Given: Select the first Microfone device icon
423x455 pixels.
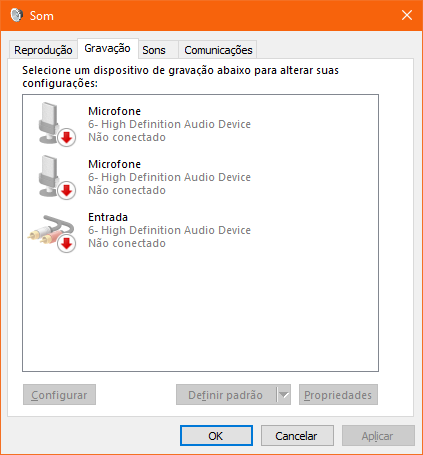Looking at the screenshot, I should [53, 123].
